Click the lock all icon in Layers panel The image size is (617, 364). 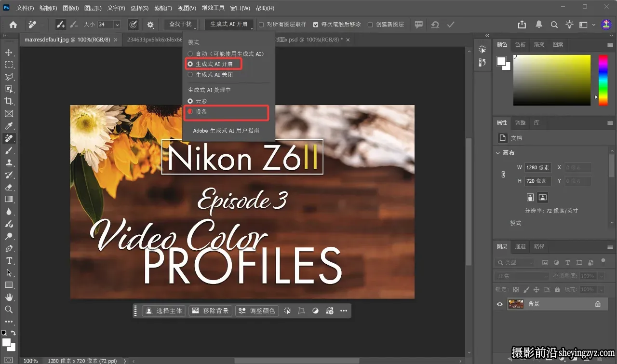point(557,290)
